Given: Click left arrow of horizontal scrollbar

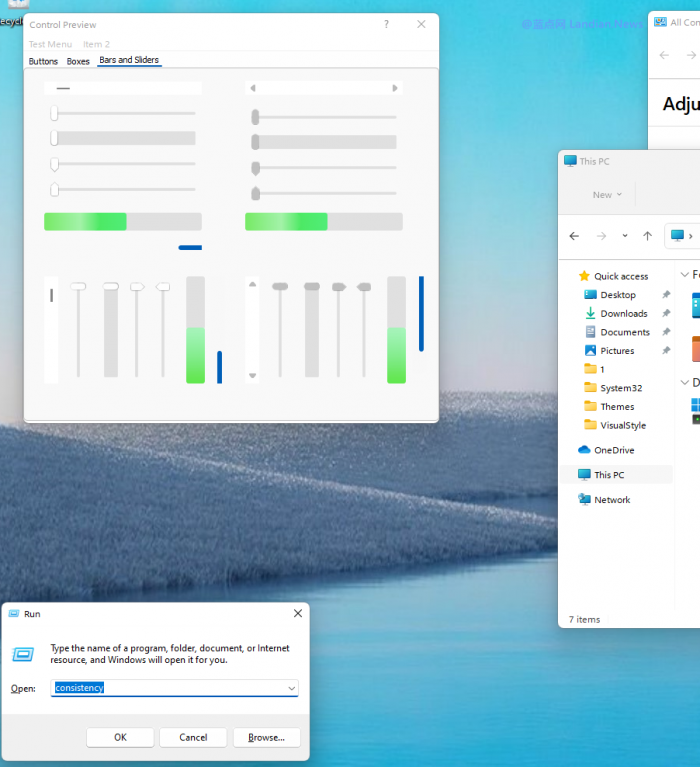Looking at the screenshot, I should click(252, 88).
